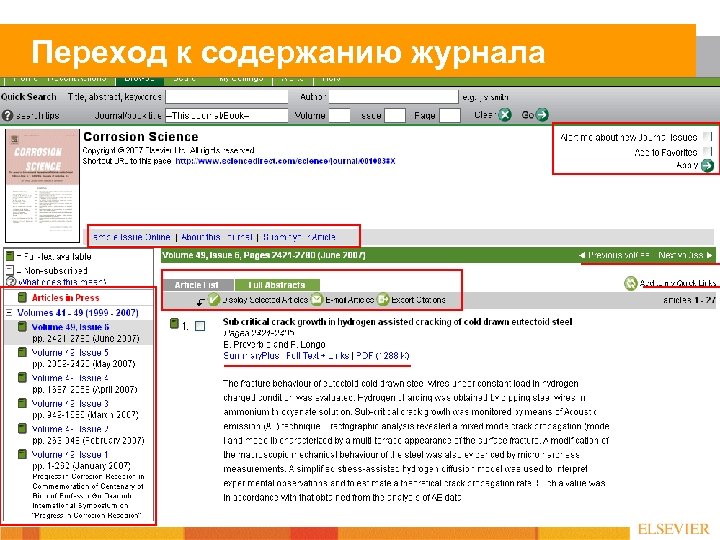Viewport: 720px width, 540px height.
Task: Click the Go search arrow icon
Action: pyautogui.click(x=542, y=115)
